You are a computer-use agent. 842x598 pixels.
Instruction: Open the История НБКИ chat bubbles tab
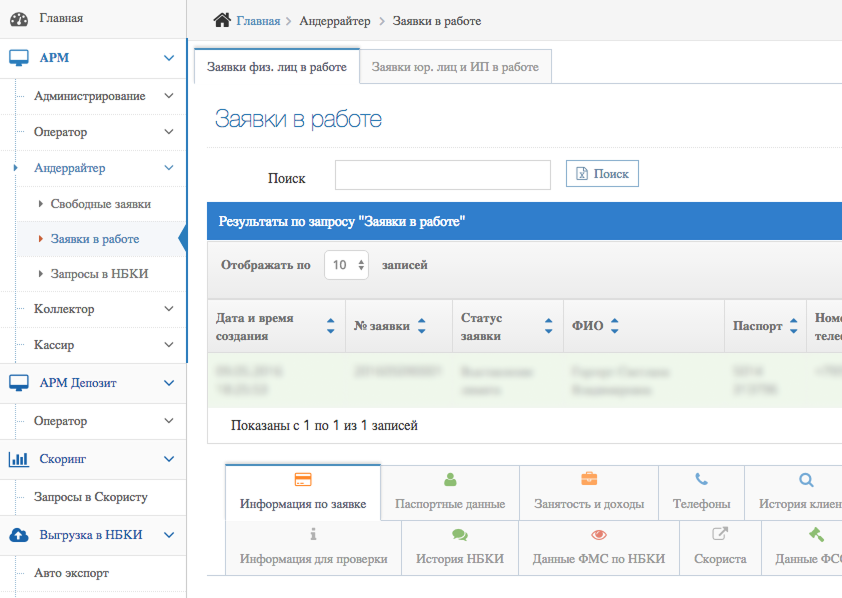point(459,547)
